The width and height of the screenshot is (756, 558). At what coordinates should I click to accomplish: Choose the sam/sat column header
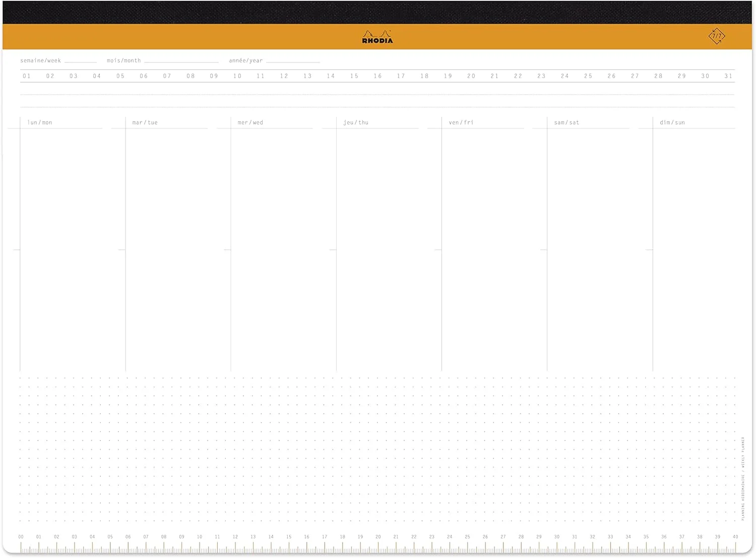click(566, 122)
